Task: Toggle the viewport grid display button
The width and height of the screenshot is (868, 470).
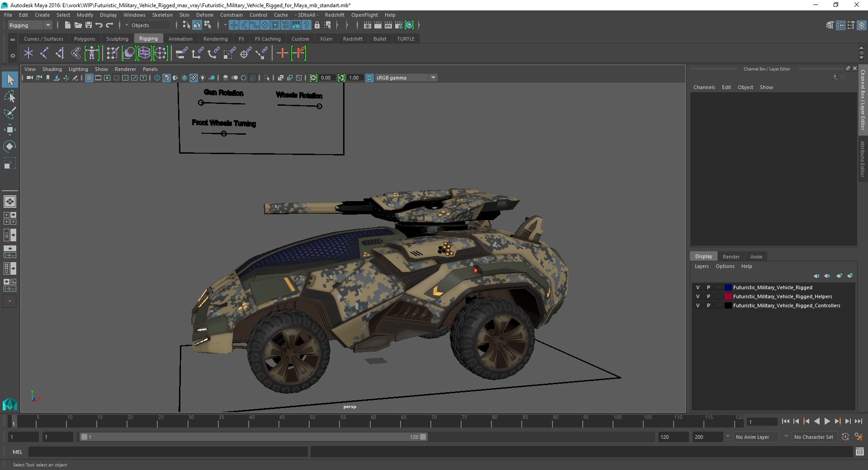Action: tap(89, 78)
